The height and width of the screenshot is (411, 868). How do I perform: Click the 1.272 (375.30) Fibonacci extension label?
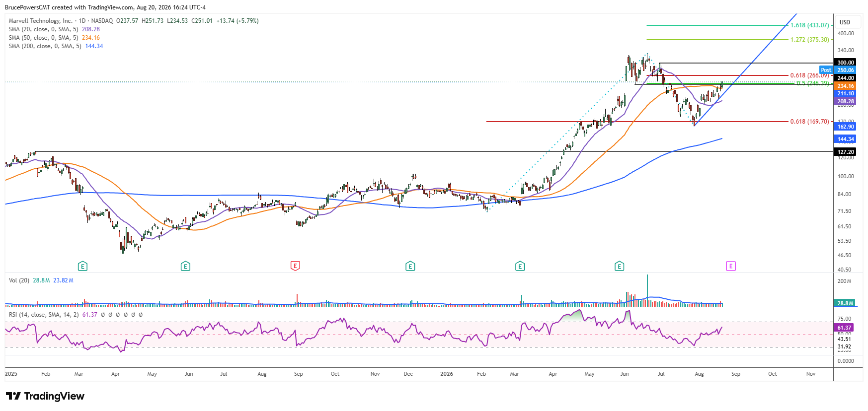(810, 40)
